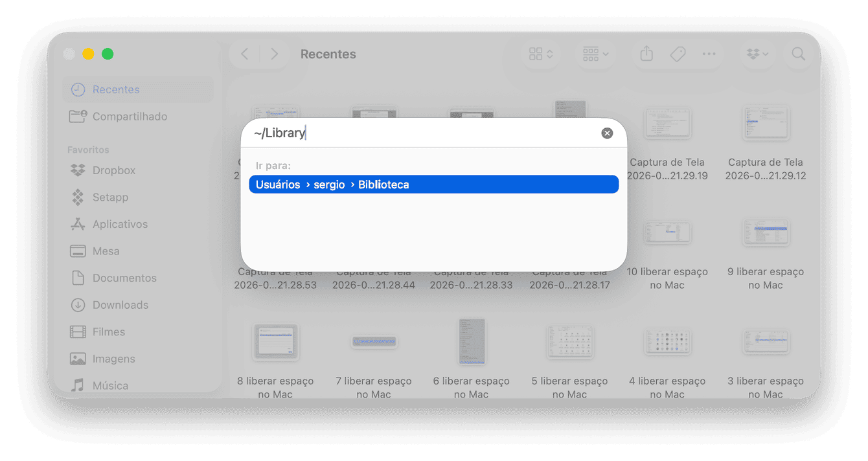Viewport: 868px width, 461px height.
Task: Click the yellow minimize window button
Action: coord(89,54)
